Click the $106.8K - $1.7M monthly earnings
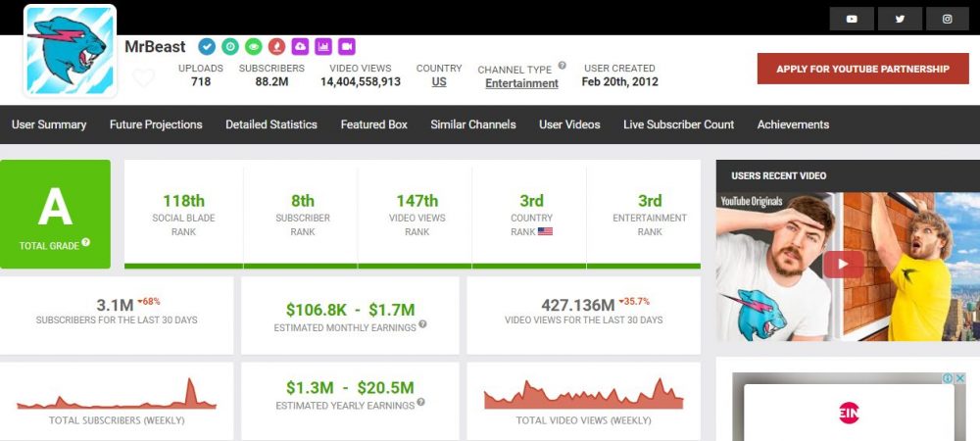 [350, 310]
